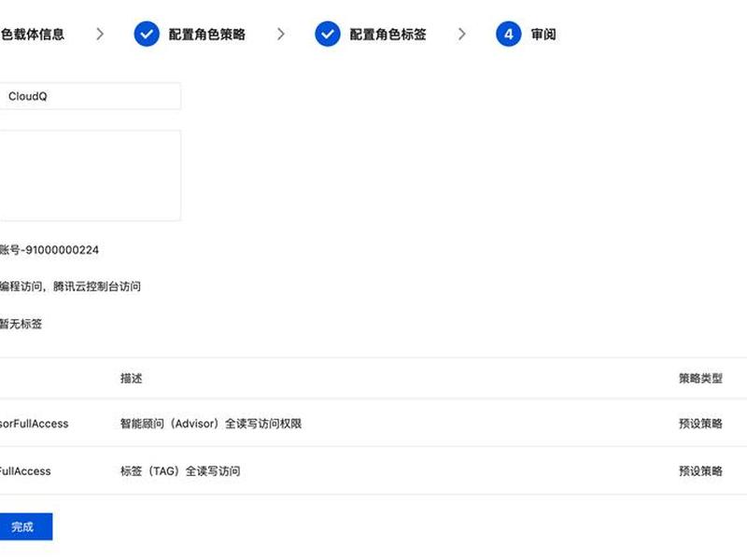The height and width of the screenshot is (560, 747).
Task: Click into the empty description text area
Action: point(90,175)
